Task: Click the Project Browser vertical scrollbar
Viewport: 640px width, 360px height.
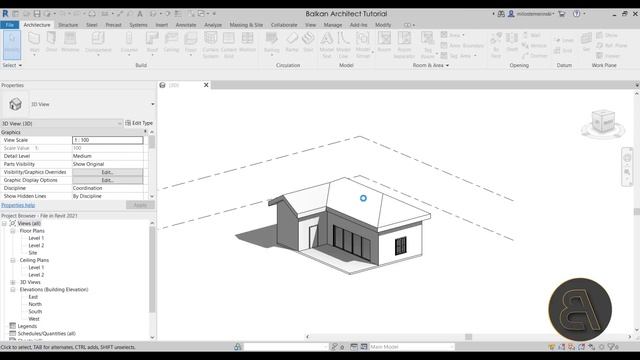Action: point(152,269)
